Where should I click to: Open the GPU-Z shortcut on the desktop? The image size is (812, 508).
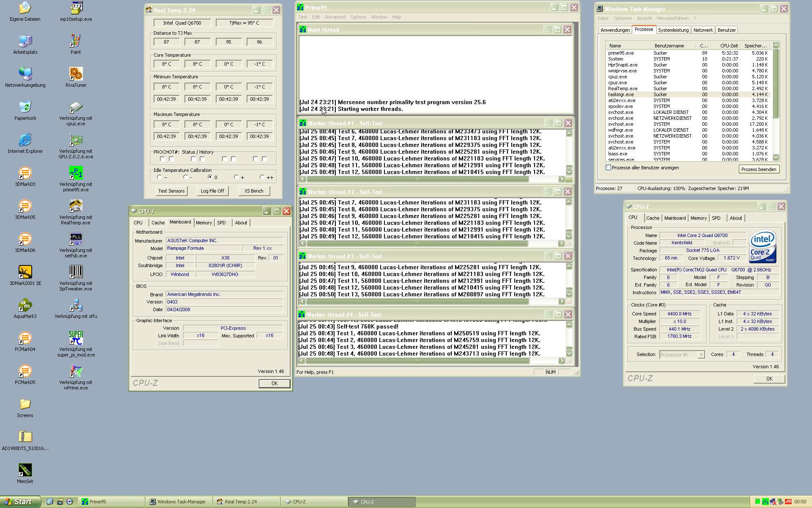[x=76, y=140]
